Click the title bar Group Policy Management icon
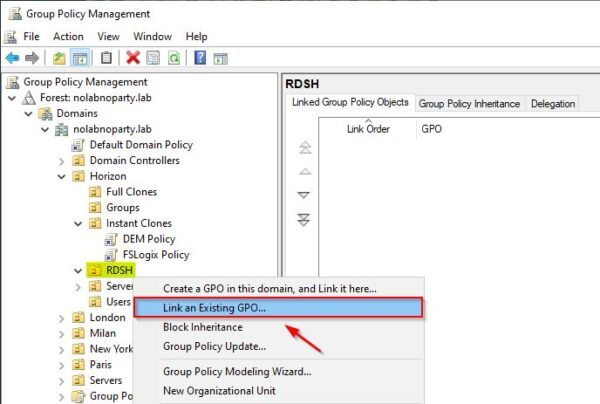 (15, 13)
